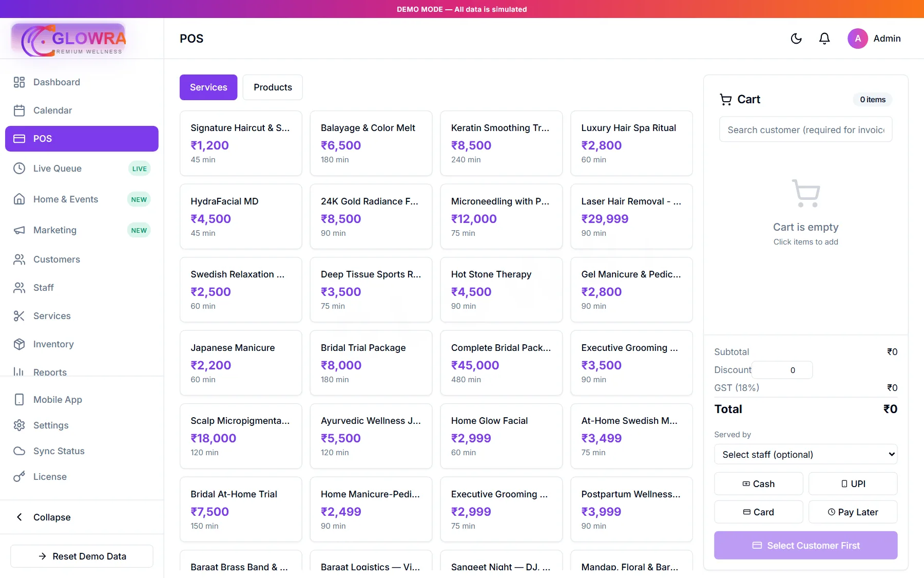Click Reset Demo Data button
Screen dimensions: 924x578
click(82, 556)
